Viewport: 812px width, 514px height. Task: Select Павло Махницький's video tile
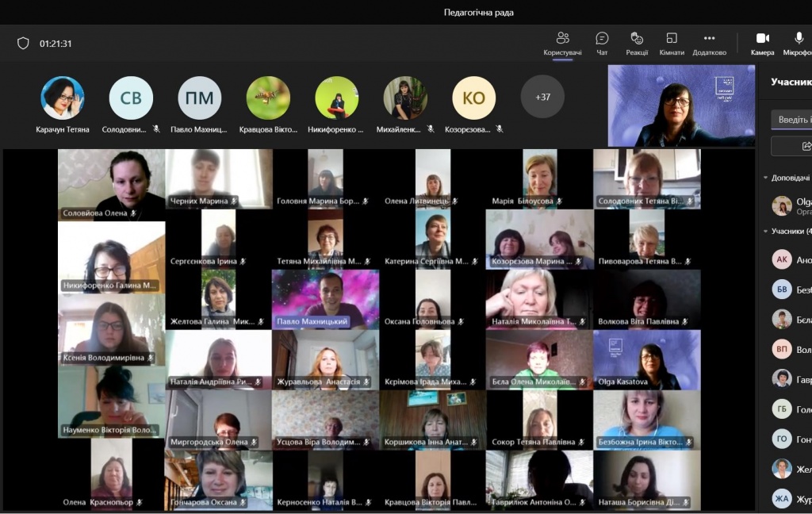pos(325,300)
